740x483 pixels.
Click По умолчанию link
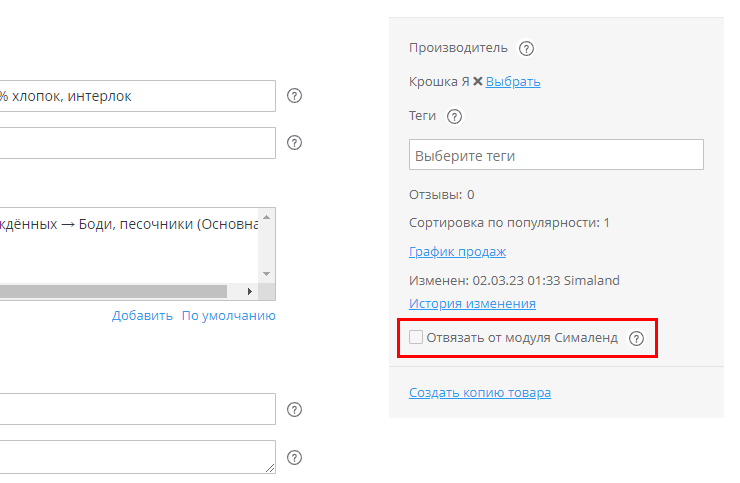228,315
